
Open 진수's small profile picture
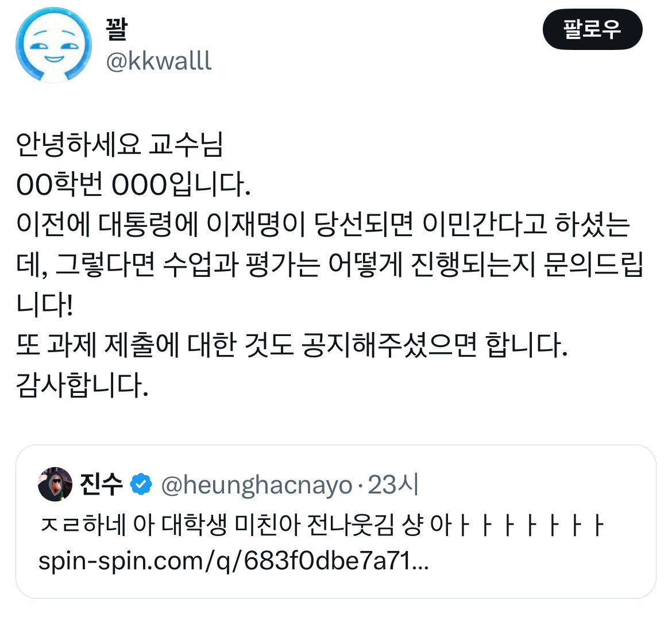click(x=55, y=484)
